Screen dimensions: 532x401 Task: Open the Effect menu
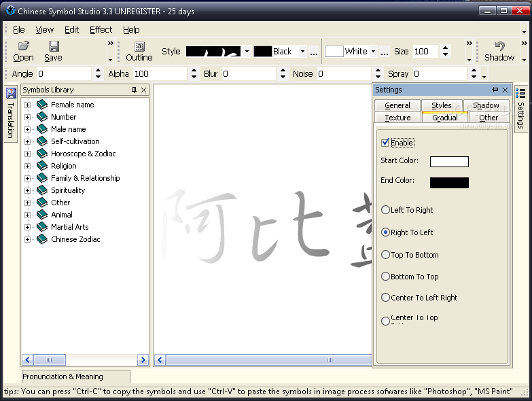[101, 30]
